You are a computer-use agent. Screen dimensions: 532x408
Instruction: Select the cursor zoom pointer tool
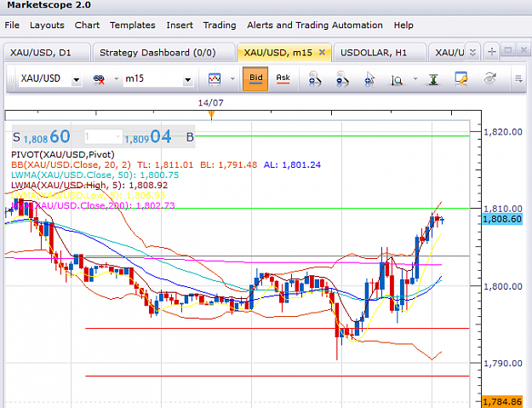(369, 78)
